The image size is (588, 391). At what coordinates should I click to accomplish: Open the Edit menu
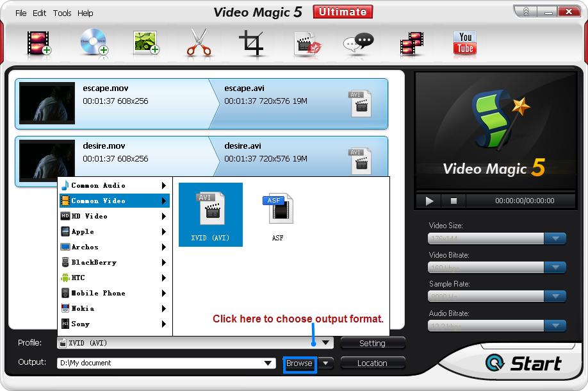tap(39, 13)
